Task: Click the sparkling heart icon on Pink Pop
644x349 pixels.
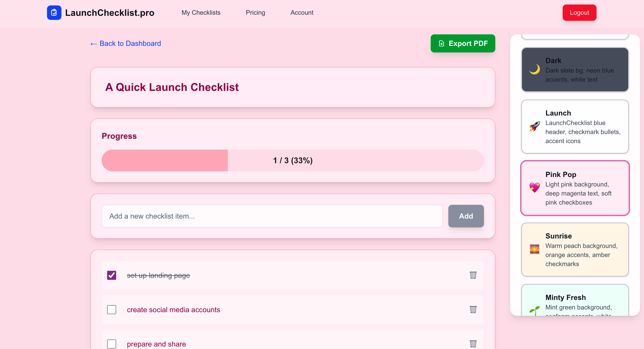Action: [534, 188]
